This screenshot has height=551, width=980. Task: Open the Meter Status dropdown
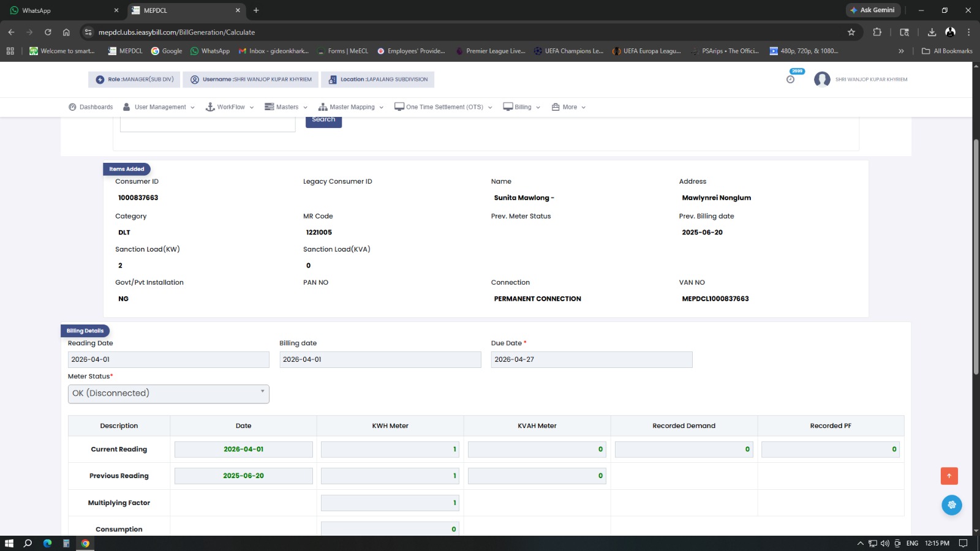[168, 394]
